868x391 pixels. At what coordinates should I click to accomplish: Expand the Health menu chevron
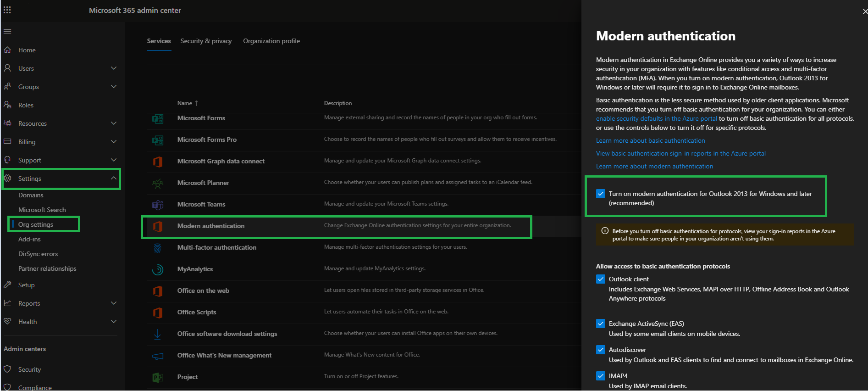pos(114,321)
